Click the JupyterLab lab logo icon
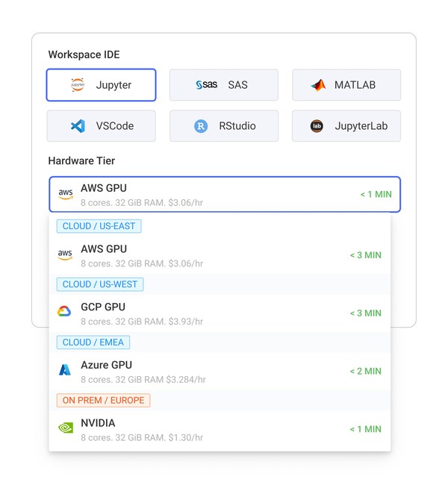This screenshot has width=448, height=488. click(x=317, y=126)
